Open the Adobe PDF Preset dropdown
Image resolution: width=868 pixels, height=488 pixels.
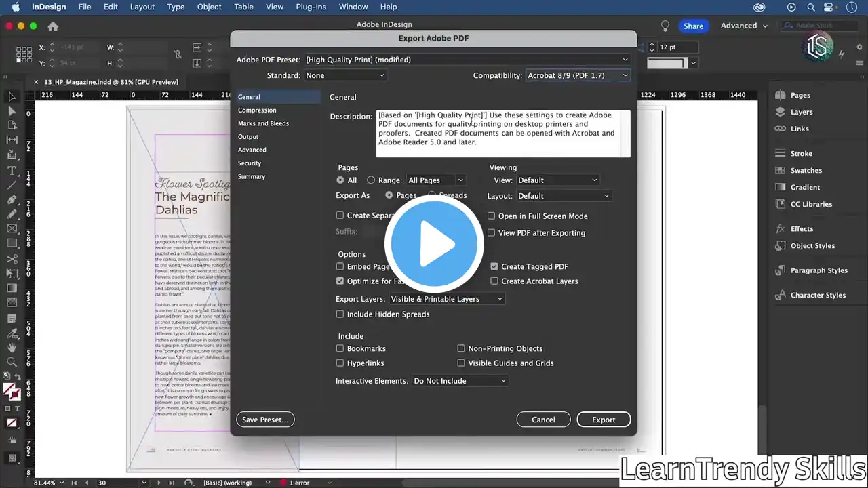pos(467,60)
